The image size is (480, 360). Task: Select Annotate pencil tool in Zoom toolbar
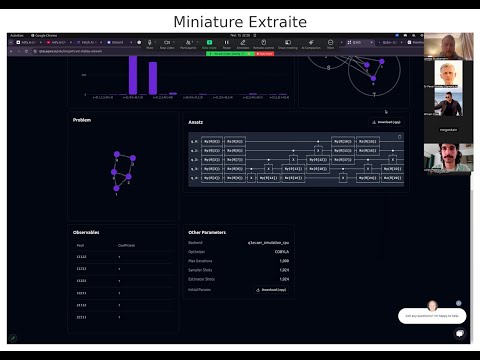(243, 43)
